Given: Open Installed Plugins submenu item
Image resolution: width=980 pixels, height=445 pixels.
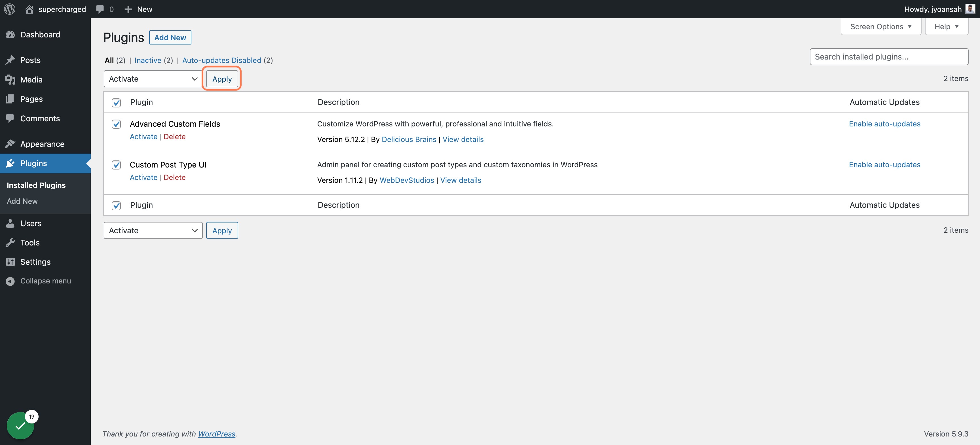Looking at the screenshot, I should coord(36,185).
